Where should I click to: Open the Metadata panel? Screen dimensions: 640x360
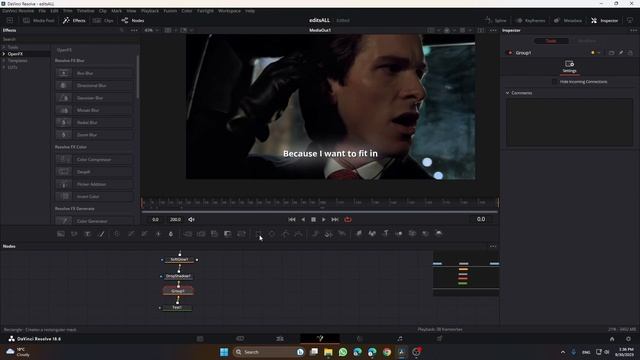[x=568, y=20]
